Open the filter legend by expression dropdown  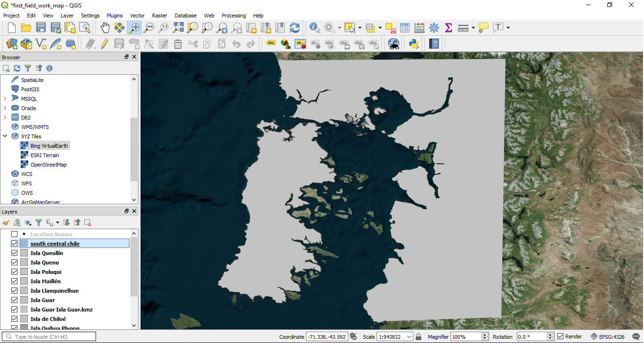[x=58, y=223]
